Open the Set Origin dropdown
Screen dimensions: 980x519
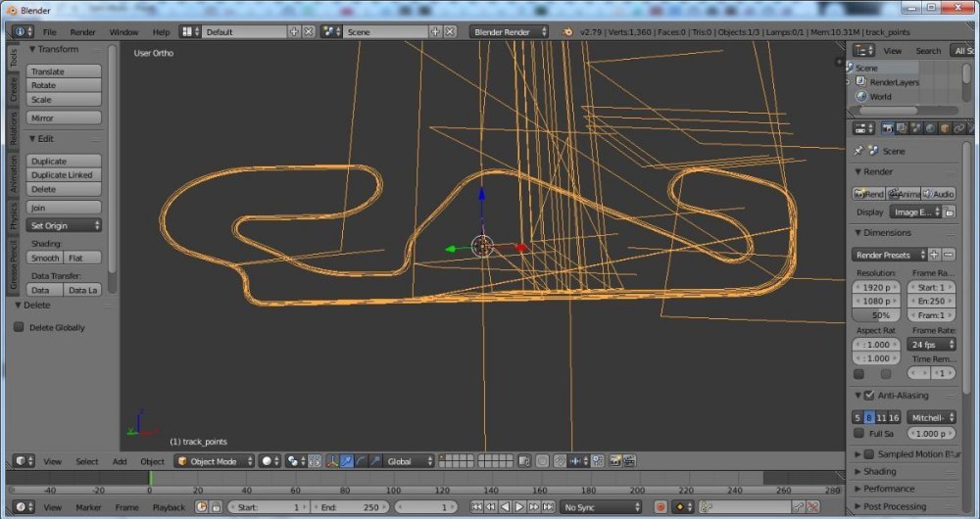[65, 225]
